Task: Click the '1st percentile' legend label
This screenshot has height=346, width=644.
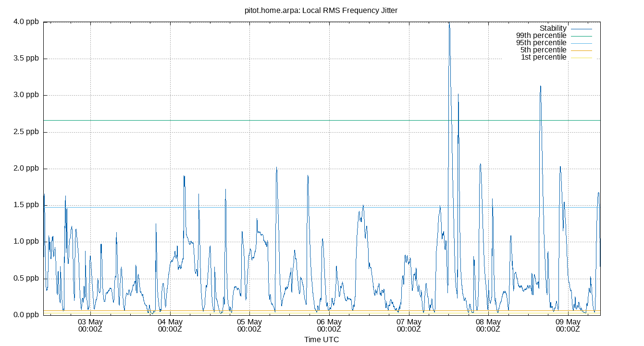Action: 544,57
